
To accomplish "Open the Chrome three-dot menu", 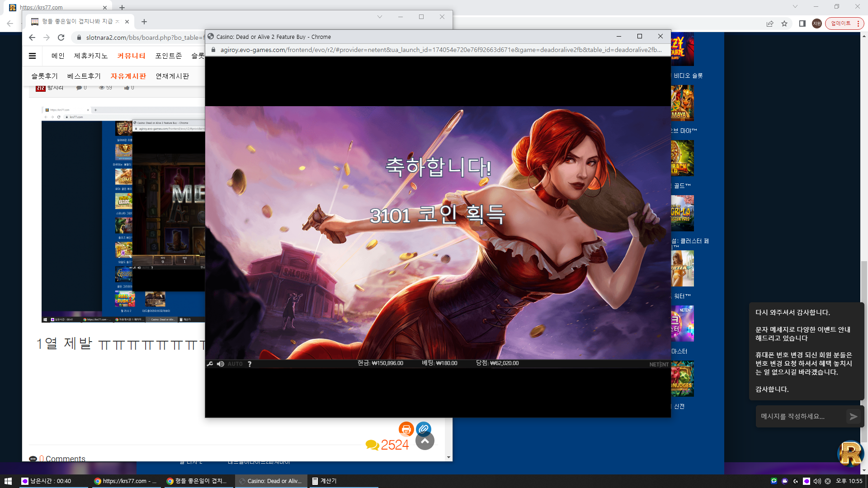I will 858,23.
